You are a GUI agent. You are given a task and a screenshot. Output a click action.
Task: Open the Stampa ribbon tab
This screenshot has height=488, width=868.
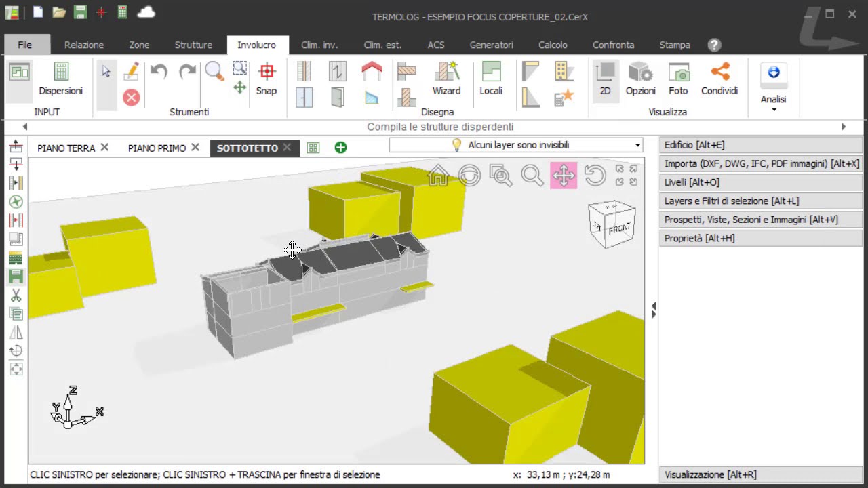coord(675,45)
